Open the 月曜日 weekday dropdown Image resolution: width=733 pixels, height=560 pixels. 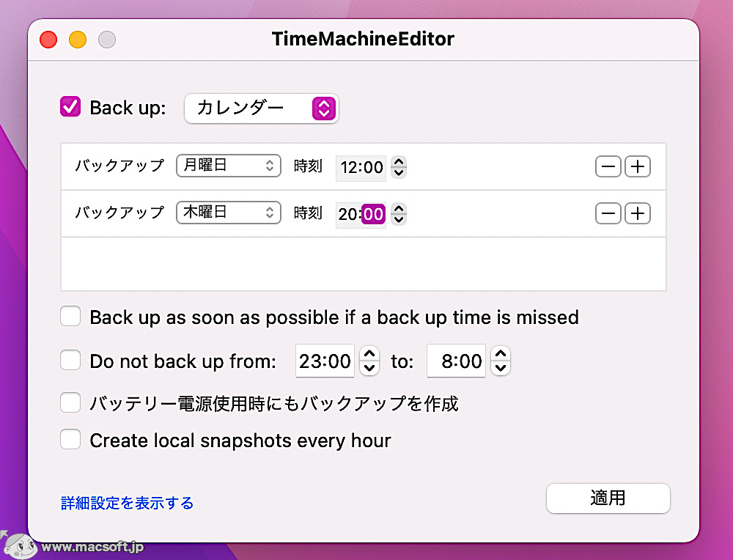[228, 166]
